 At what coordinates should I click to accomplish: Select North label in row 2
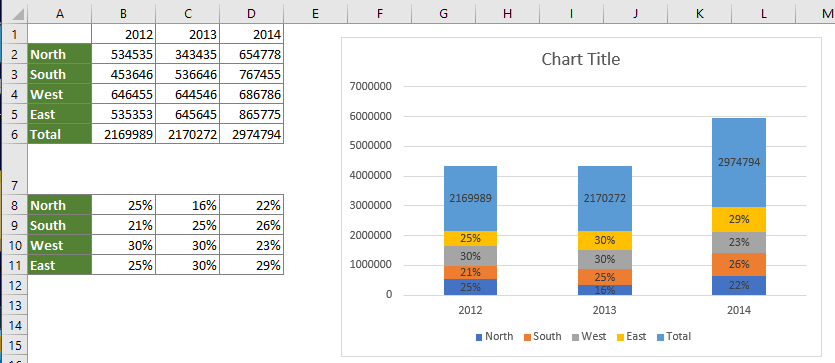pos(60,54)
